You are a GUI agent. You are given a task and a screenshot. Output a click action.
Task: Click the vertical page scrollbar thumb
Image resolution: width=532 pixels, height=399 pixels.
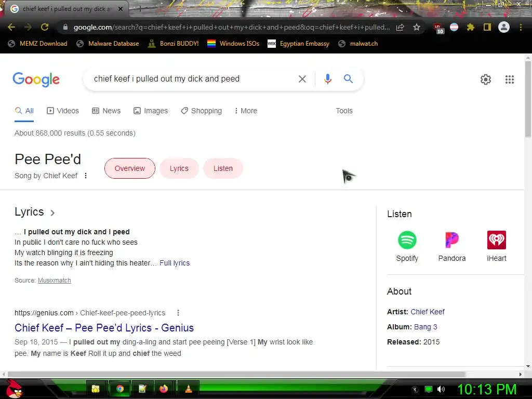tap(528, 99)
